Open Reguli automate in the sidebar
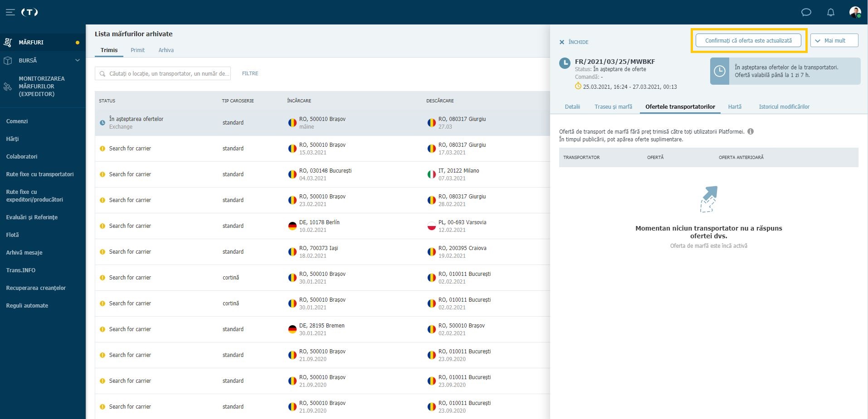 click(27, 306)
